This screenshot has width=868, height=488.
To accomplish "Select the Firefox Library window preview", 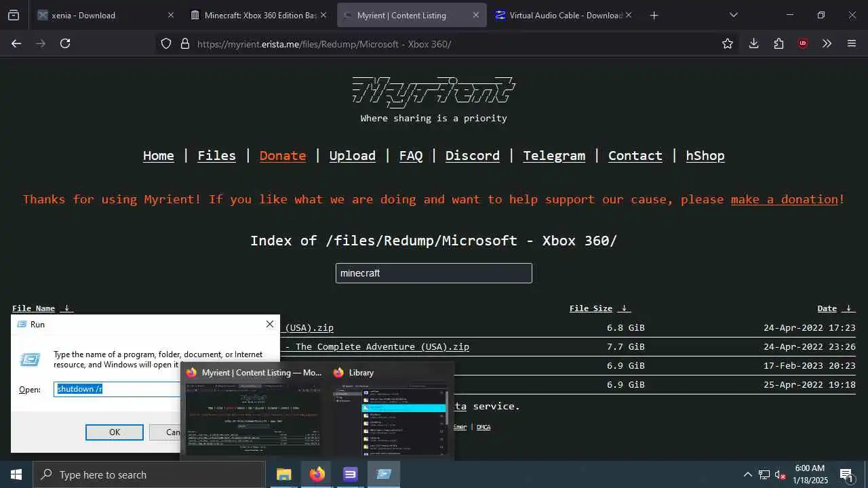I will click(391, 412).
